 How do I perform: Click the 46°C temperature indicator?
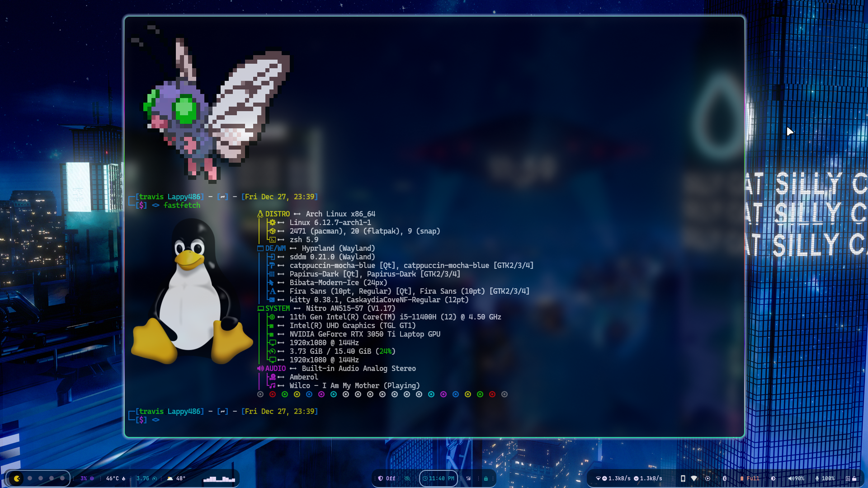[115, 479]
